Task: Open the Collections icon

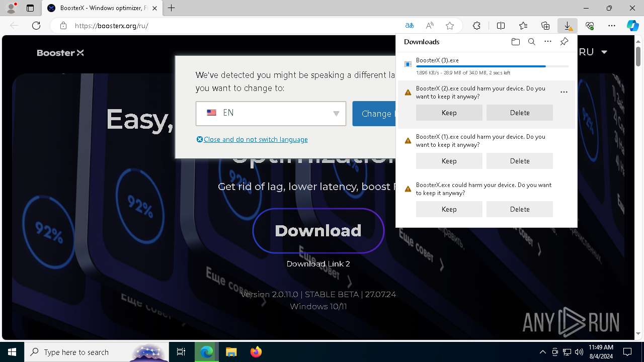Action: point(545,26)
